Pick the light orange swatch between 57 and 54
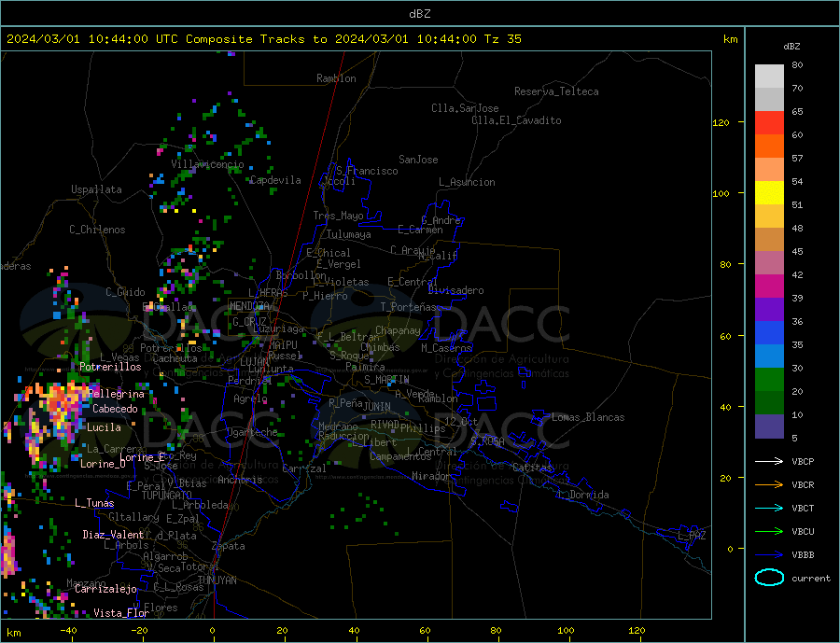Viewport: 840px width, 643px height. coord(769,169)
